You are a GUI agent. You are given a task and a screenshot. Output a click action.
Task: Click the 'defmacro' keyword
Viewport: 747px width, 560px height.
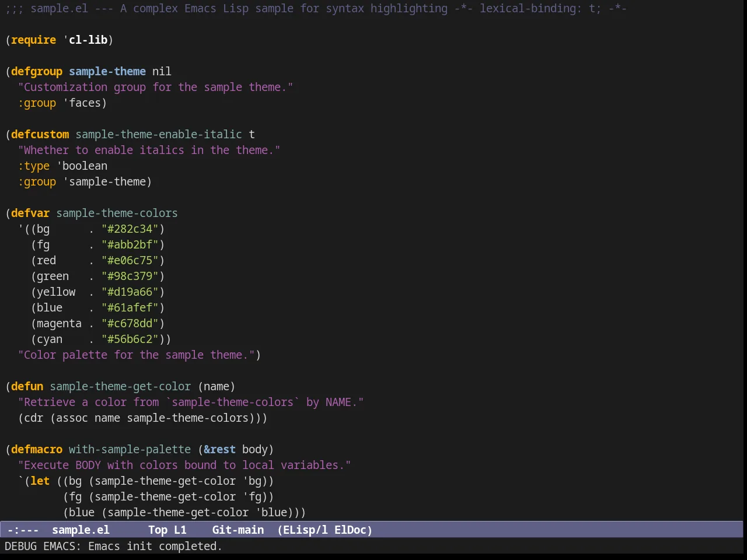click(37, 449)
